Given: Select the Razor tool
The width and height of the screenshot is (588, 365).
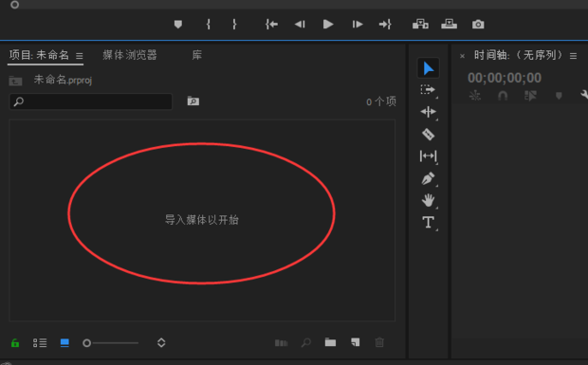Looking at the screenshot, I should click(429, 135).
